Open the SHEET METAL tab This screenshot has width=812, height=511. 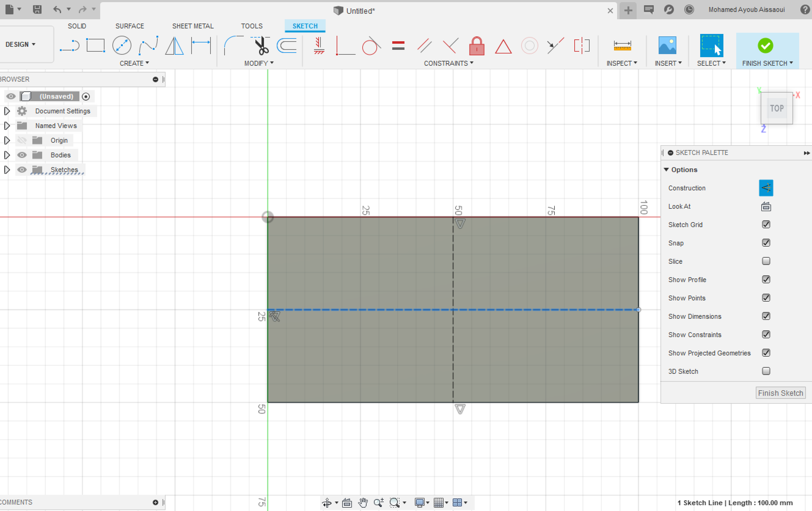point(192,26)
